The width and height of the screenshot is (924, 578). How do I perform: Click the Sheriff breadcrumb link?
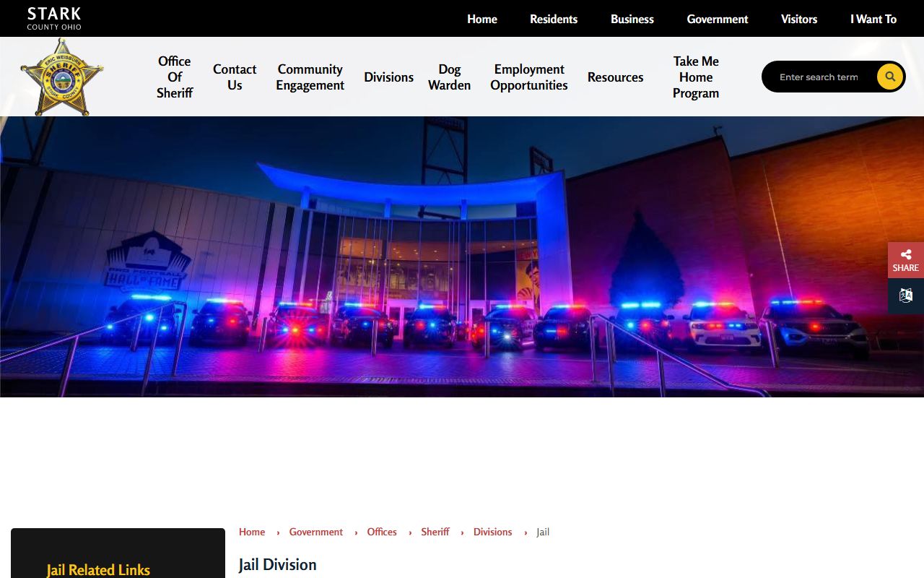[435, 532]
